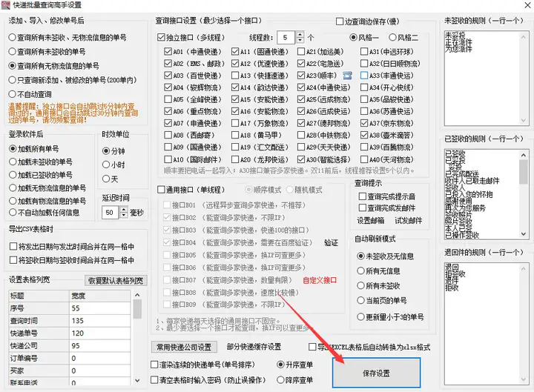The width and height of the screenshot is (534, 392).
Task: Open 常用快递公司设置
Action: coord(184,347)
